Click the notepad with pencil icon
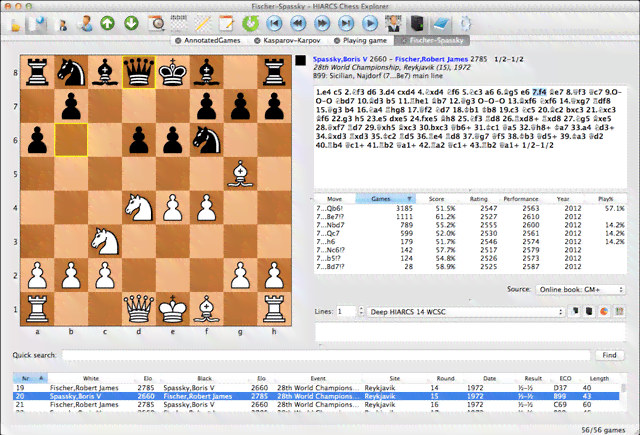 [226, 24]
